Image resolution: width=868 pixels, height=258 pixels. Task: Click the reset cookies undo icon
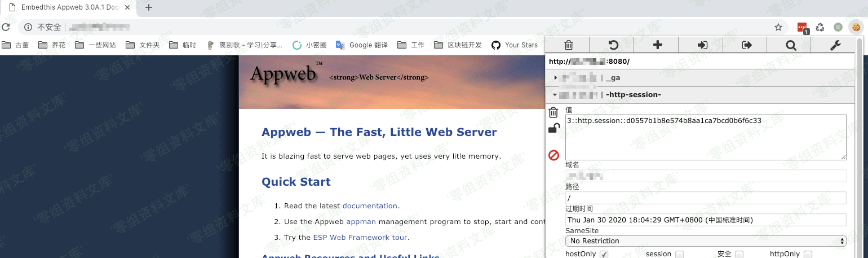pos(613,45)
